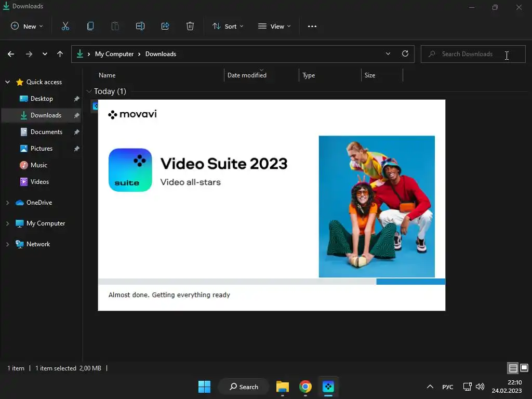Open Google Chrome from taskbar
Viewport: 532px width, 399px height.
[x=305, y=387]
